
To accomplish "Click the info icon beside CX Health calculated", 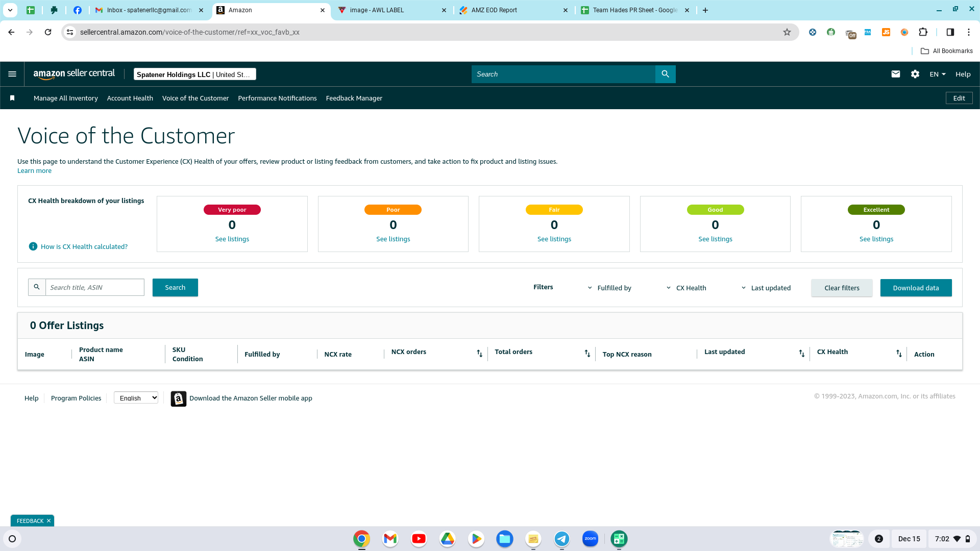I will pyautogui.click(x=33, y=246).
